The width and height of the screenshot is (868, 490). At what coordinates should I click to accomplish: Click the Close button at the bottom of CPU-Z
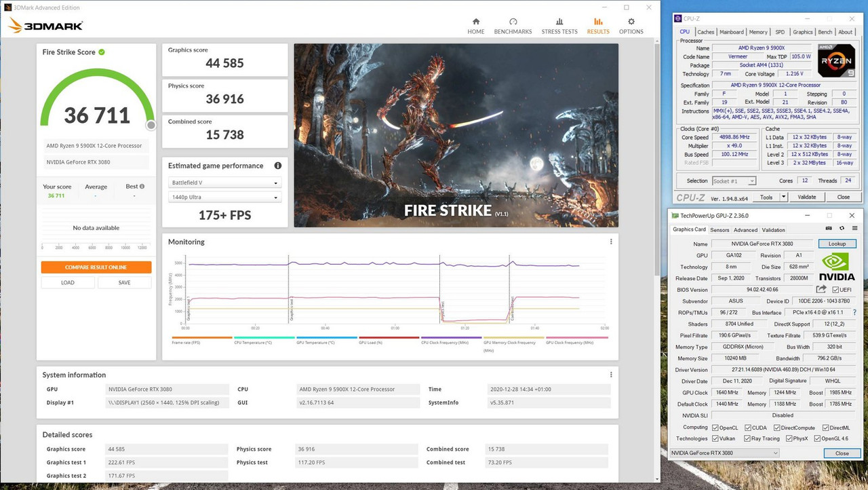843,197
